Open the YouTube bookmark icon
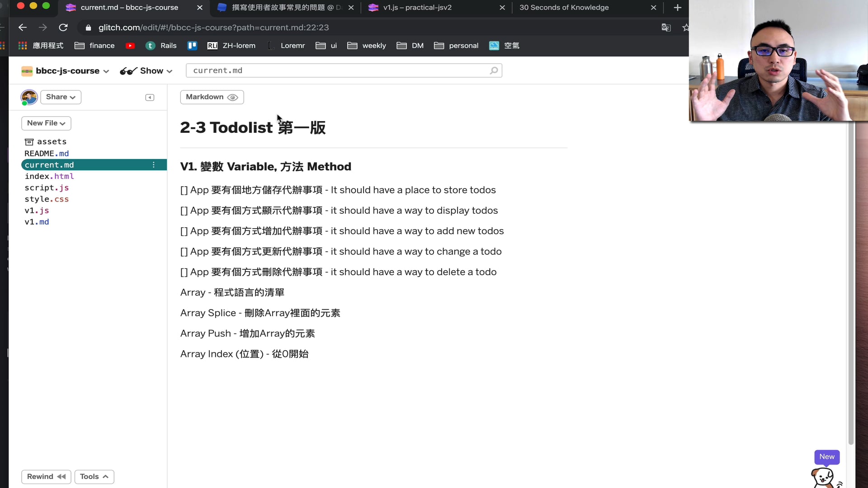Screen dimensions: 868x488 point(130,46)
